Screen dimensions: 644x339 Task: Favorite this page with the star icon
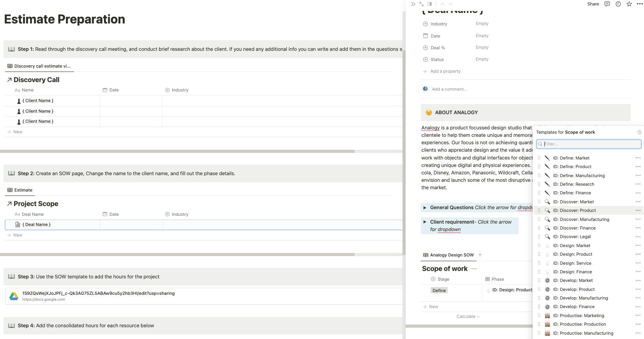[629, 4]
